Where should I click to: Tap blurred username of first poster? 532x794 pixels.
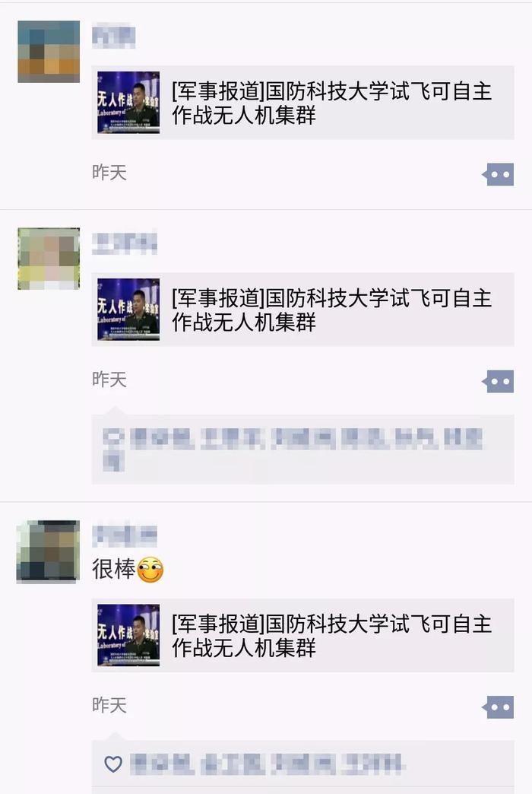[113, 37]
